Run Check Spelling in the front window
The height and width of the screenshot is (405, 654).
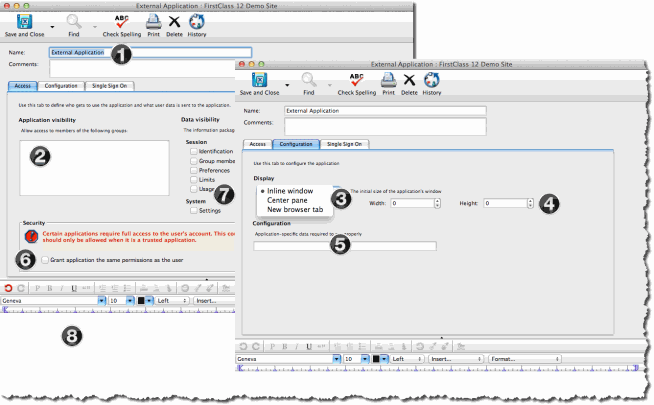point(356,80)
